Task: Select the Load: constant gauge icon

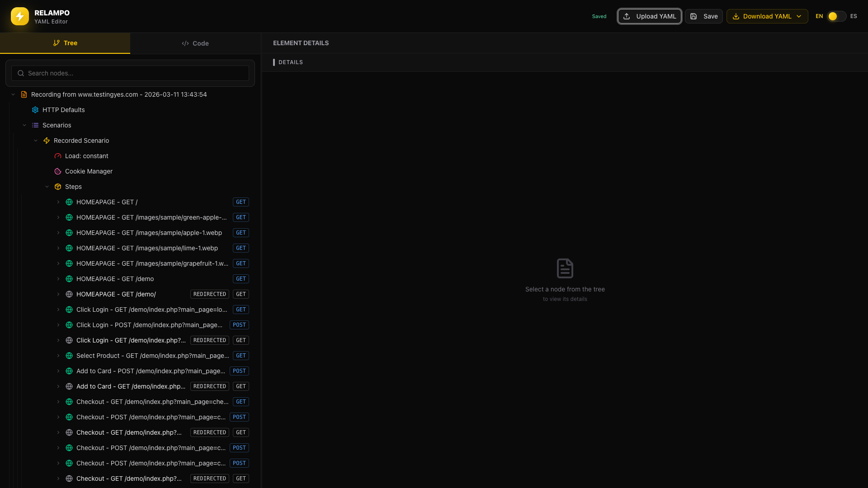Action: pos(57,156)
